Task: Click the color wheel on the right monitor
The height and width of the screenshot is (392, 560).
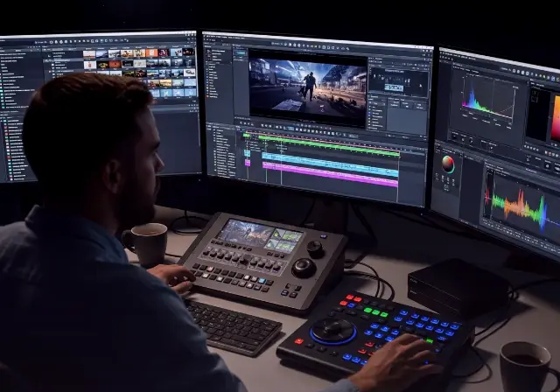Action: [448, 164]
